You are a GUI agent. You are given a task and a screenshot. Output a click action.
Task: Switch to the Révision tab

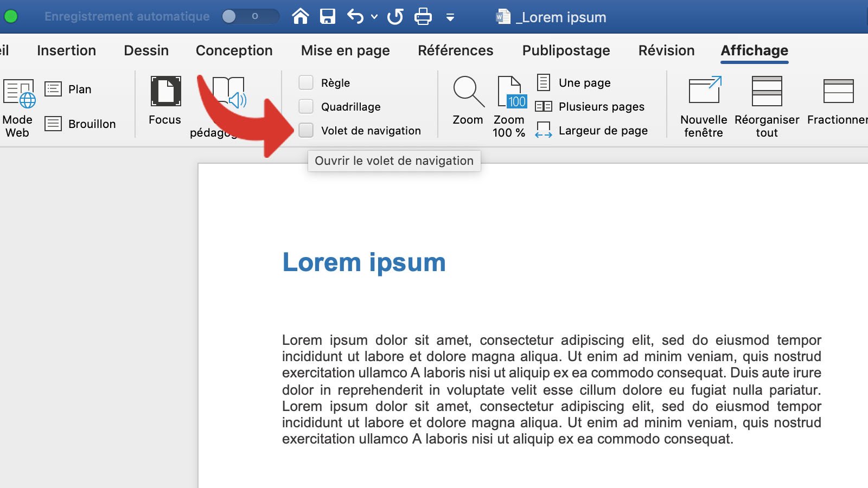666,50
